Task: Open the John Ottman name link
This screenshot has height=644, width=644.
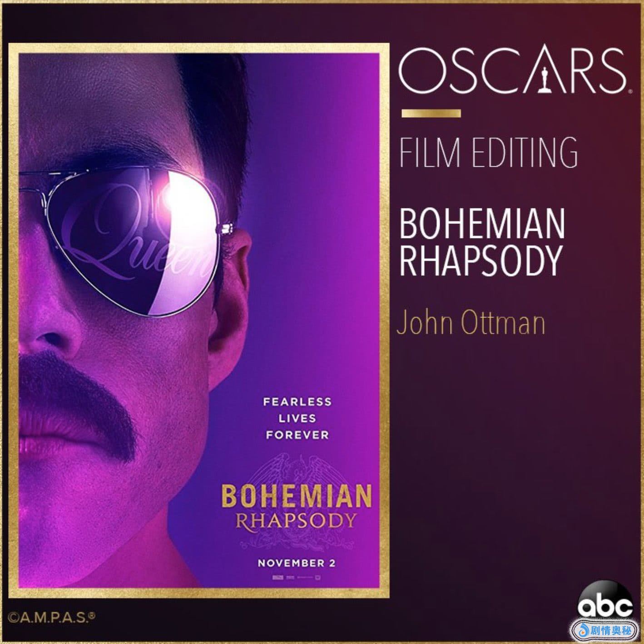Action: 471,322
